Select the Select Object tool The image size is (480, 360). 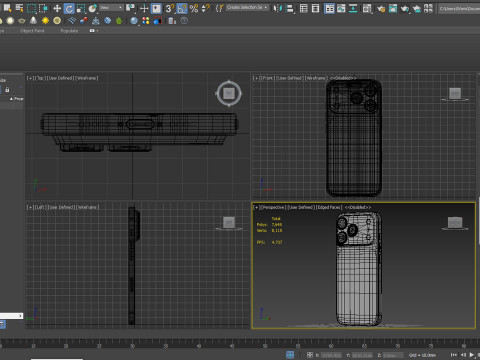[x=7, y=8]
